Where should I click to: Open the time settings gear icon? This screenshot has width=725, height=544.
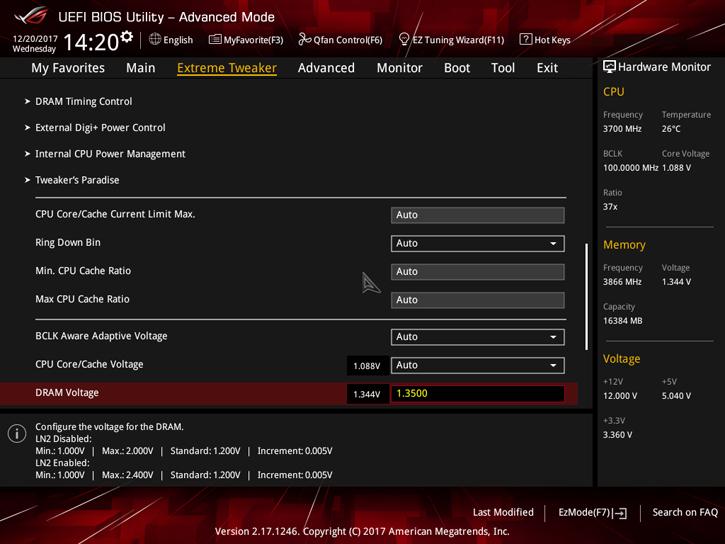click(126, 37)
